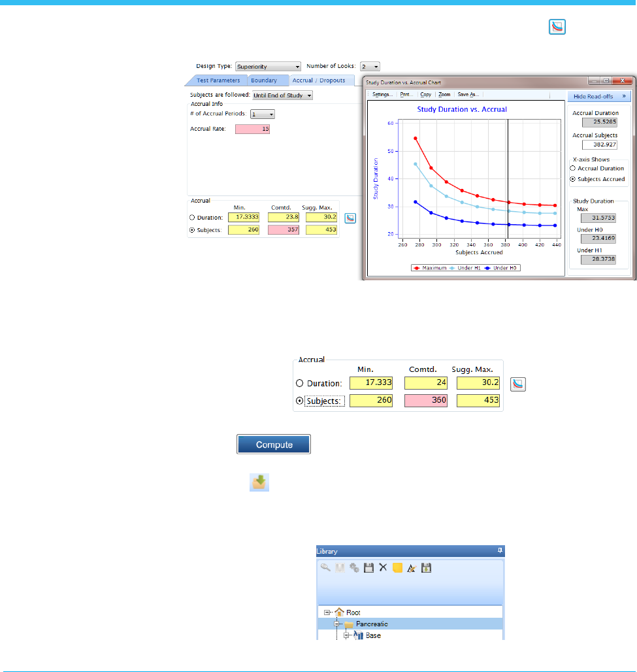637x672 pixels.
Task: Switch to the Boundary tab
Action: tap(264, 80)
